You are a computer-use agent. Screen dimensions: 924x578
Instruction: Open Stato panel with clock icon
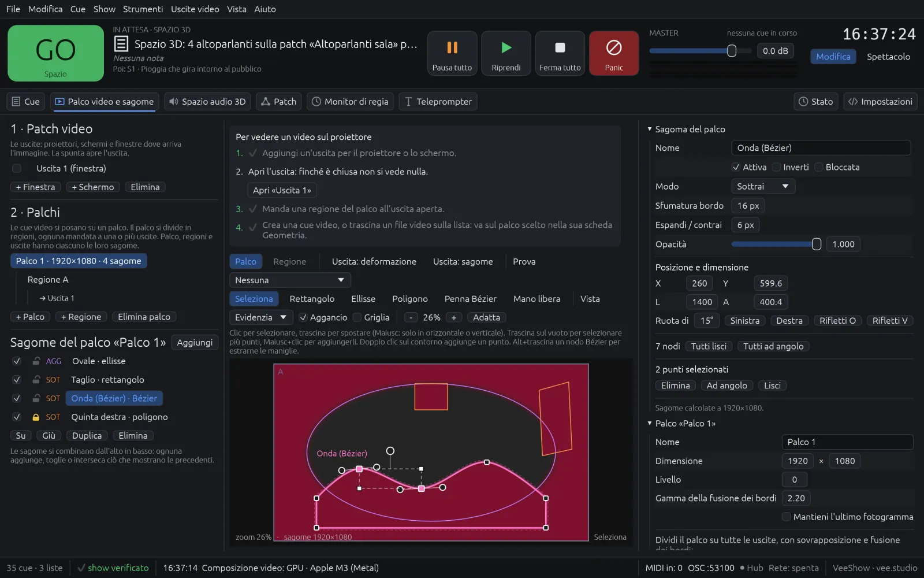point(815,102)
